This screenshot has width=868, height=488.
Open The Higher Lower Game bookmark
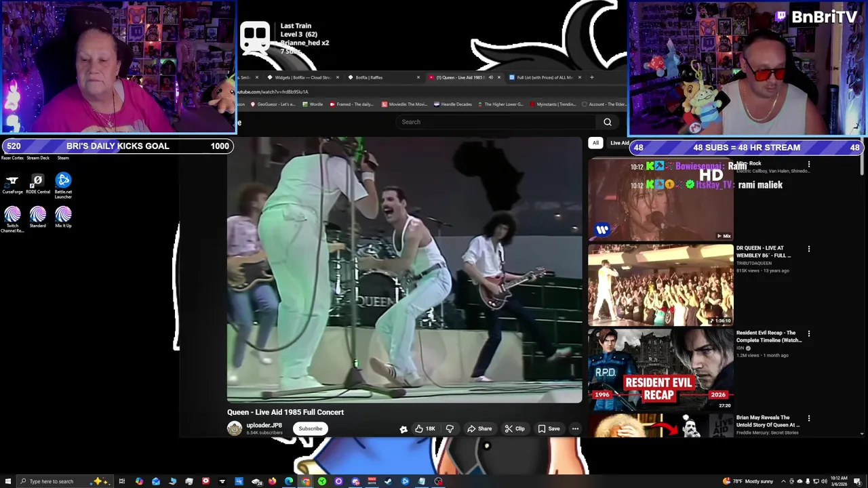501,104
